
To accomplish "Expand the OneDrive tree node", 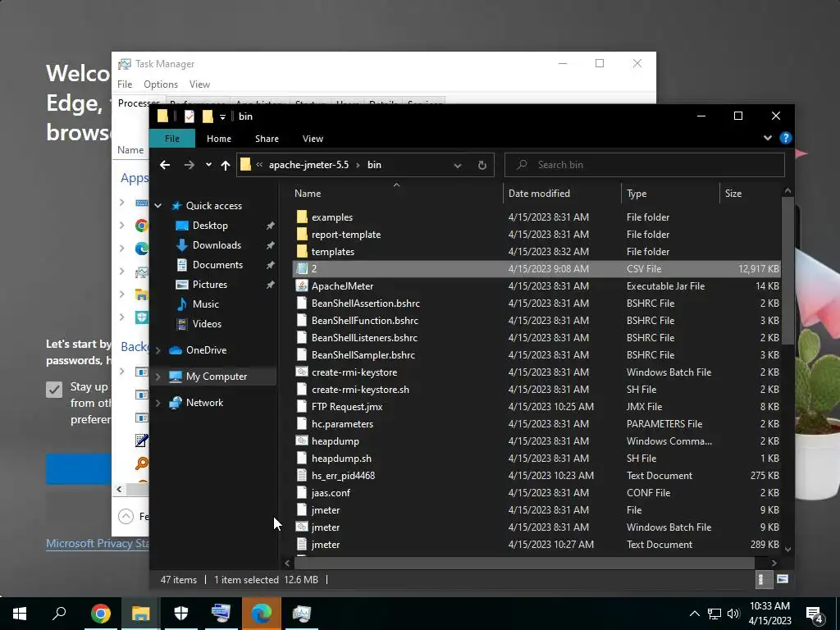I will tap(158, 350).
